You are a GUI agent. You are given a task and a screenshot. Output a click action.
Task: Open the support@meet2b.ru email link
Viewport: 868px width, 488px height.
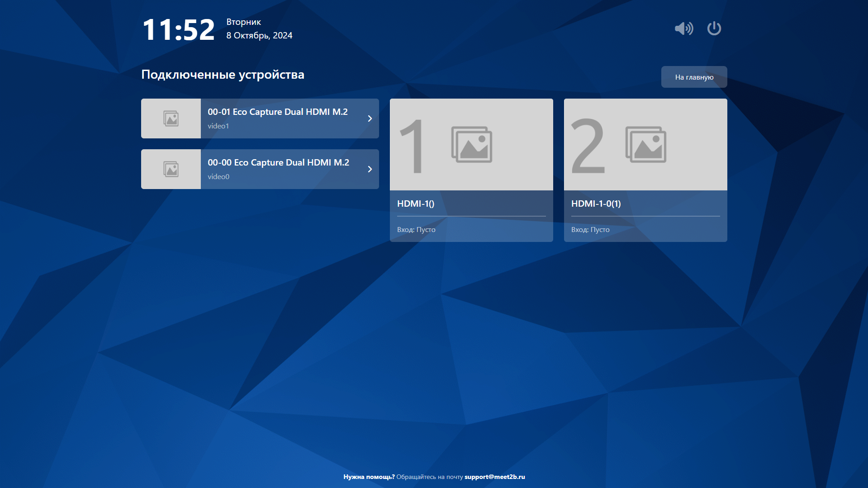[494, 477]
